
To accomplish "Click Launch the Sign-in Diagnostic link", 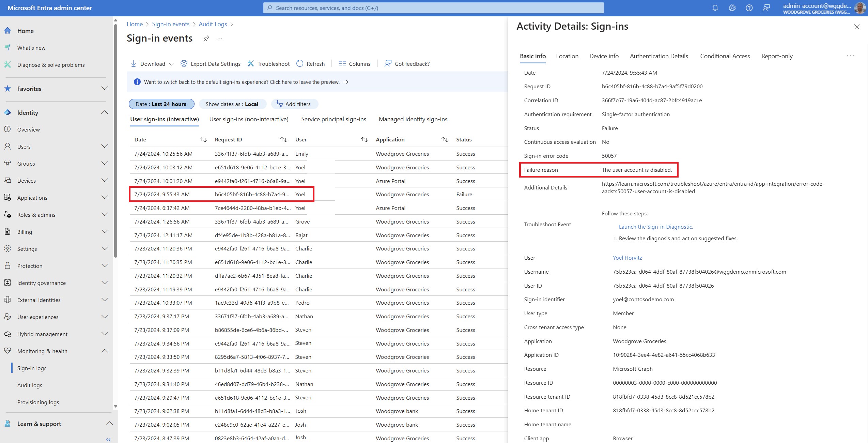I will (656, 227).
